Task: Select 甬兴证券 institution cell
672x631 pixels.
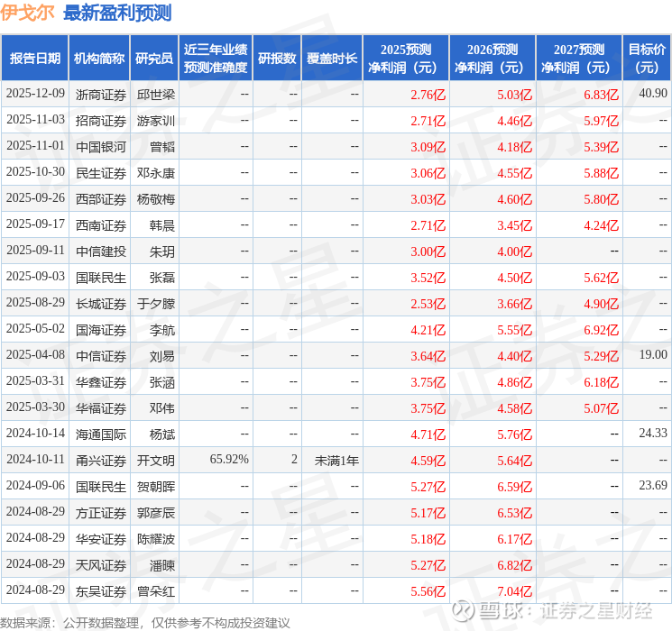Action: coord(101,460)
